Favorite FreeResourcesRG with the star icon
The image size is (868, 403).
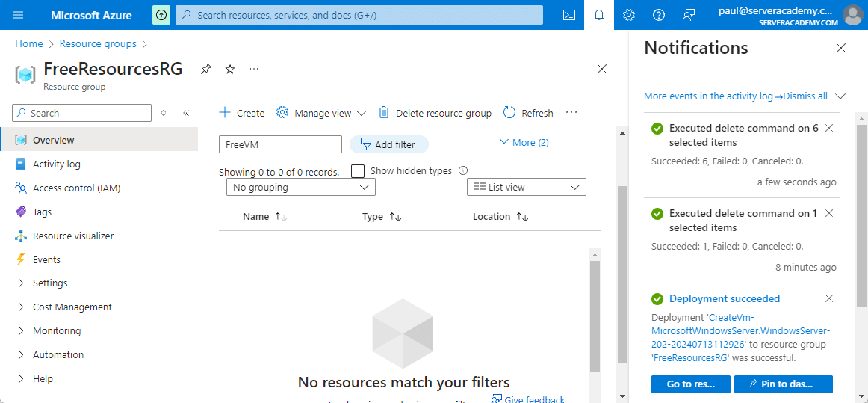tap(230, 70)
